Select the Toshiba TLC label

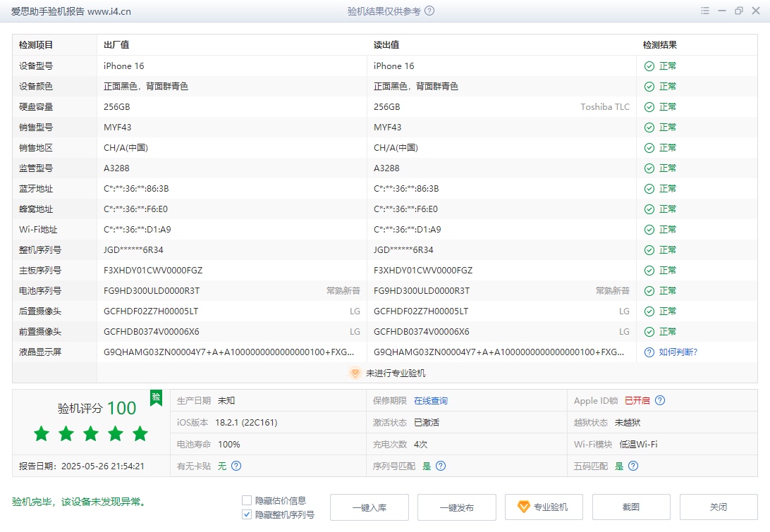(605, 107)
